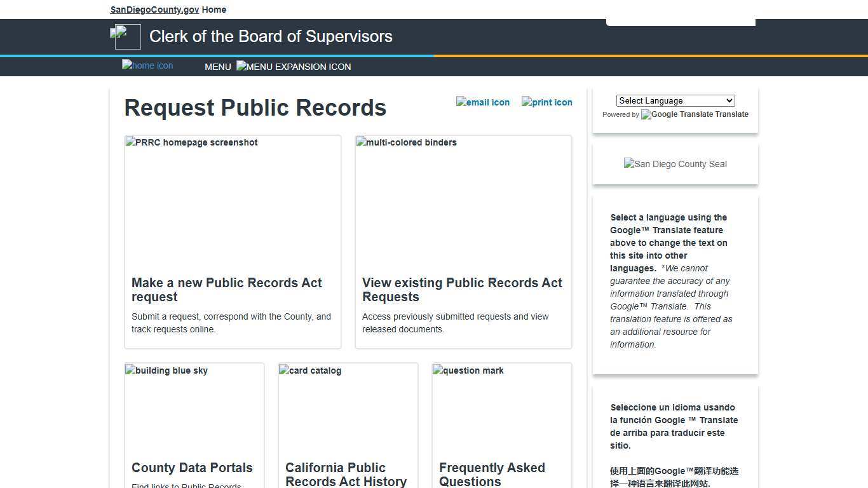Open the language selector to choose Spanish
Screen dimensions: 868x488
[675, 100]
